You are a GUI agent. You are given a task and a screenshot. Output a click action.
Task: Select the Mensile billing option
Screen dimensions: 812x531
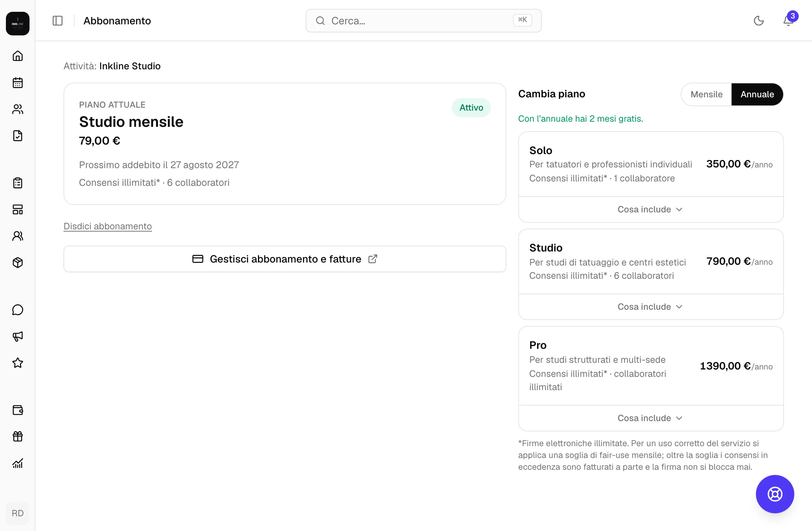tap(706, 94)
